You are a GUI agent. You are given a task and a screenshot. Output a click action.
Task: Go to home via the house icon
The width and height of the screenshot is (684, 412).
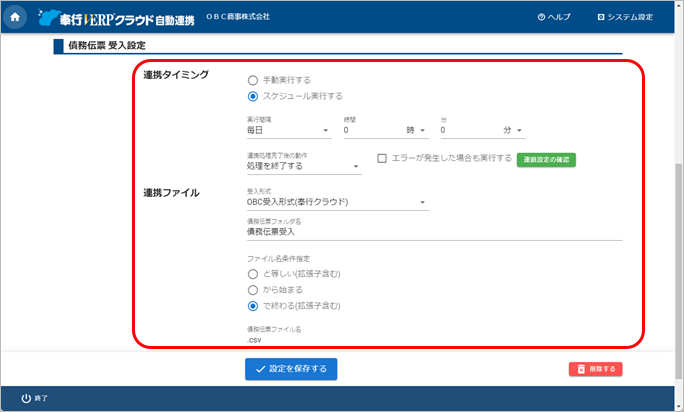[15, 17]
